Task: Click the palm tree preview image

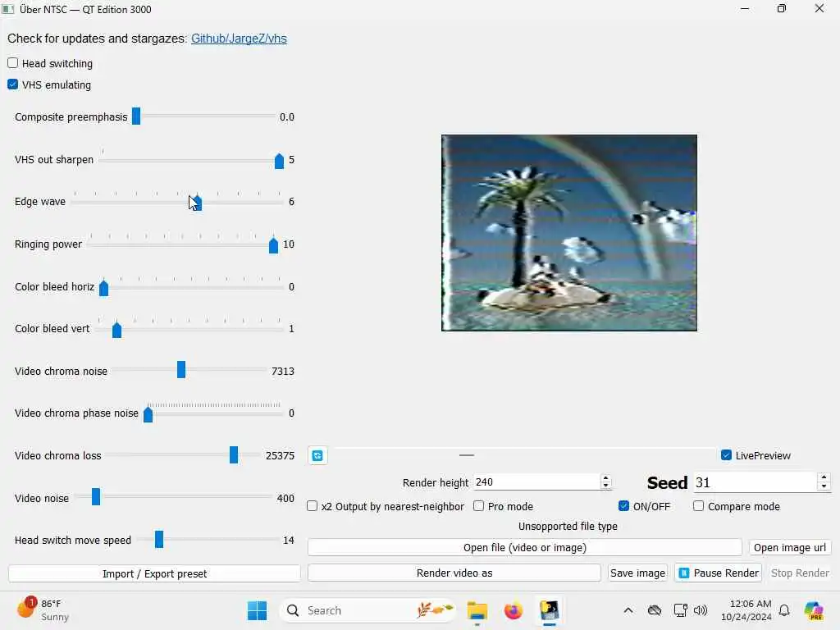Action: point(569,232)
